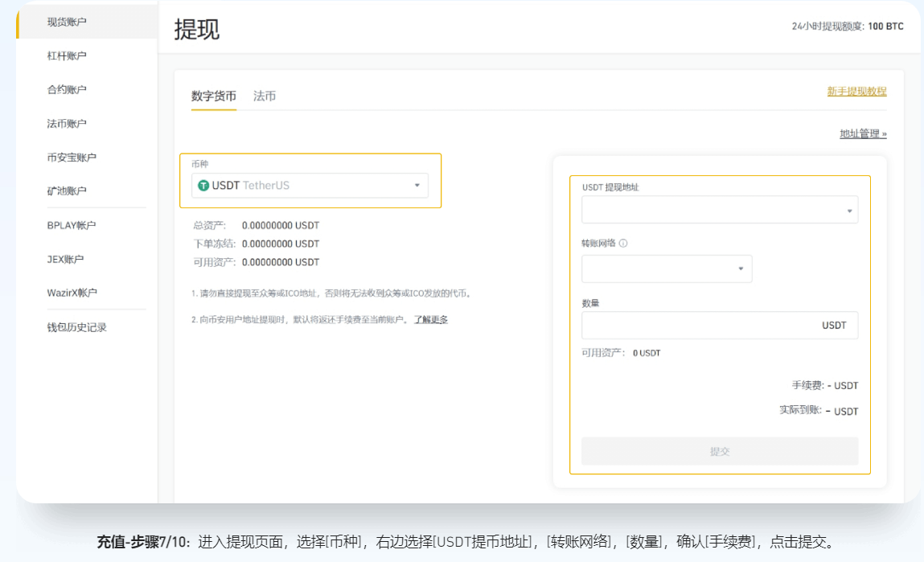Select 现货账户 in the sidebar
This screenshot has width=924, height=562.
(x=67, y=22)
